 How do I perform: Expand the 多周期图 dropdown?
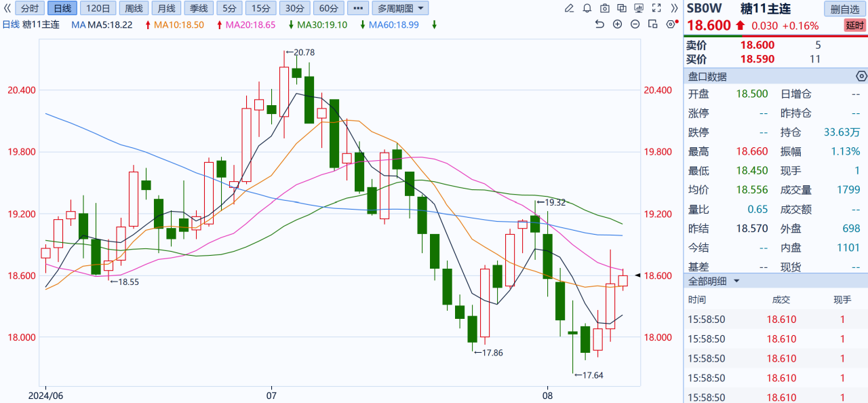click(400, 9)
